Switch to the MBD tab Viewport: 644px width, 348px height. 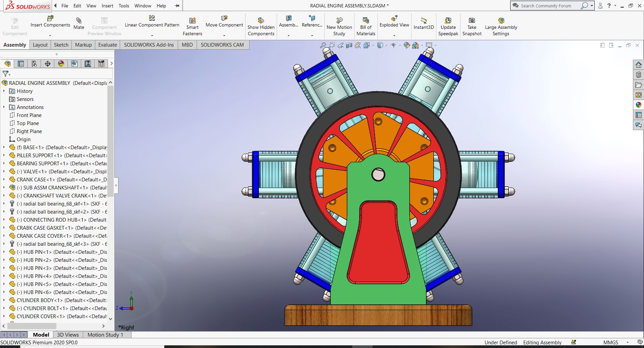point(187,45)
